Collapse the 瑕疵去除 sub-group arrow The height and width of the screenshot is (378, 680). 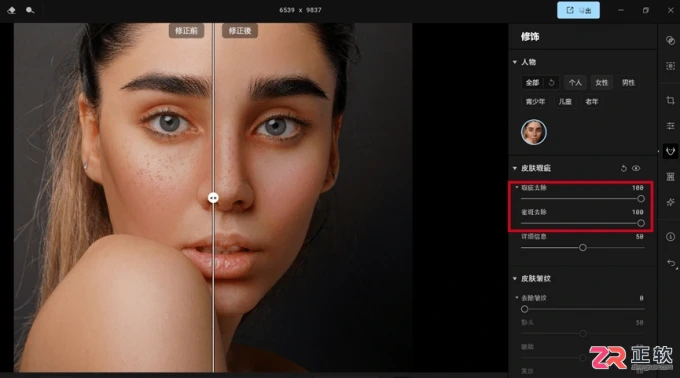517,188
